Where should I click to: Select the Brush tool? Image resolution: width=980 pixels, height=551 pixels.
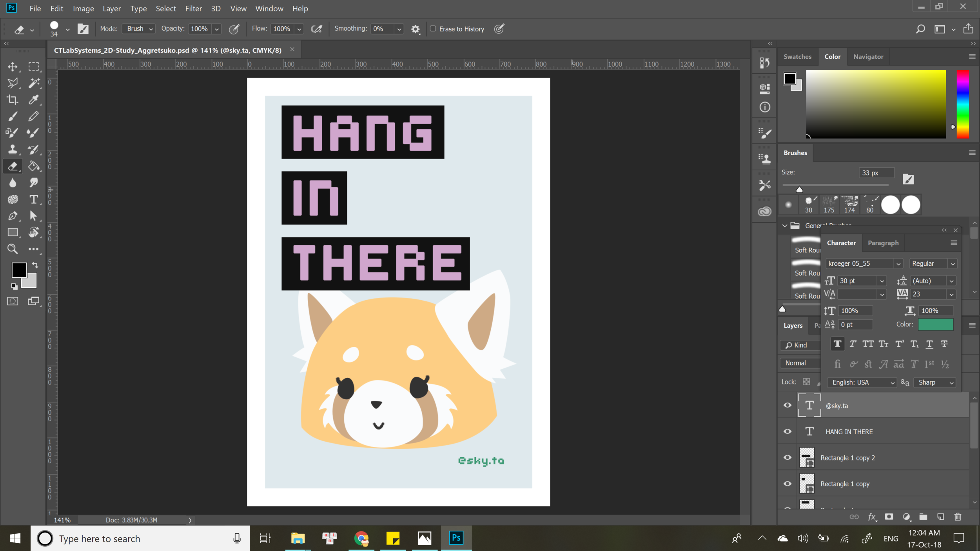click(13, 116)
